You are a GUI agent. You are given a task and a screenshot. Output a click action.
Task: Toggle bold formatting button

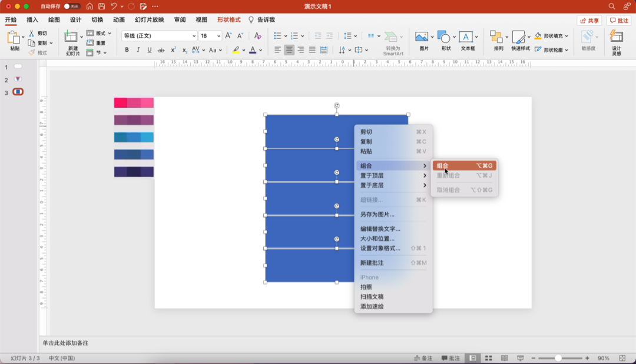point(127,50)
